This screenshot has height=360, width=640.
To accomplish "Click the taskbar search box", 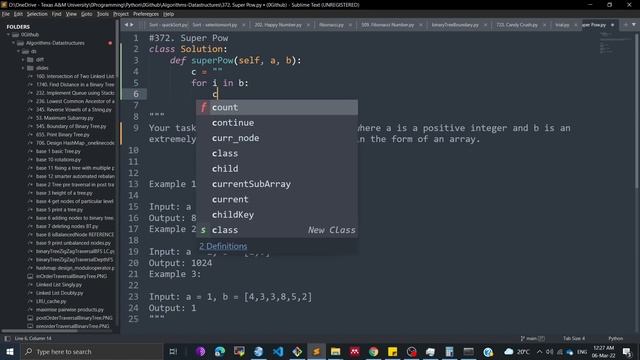I will pyautogui.click(x=91, y=351).
